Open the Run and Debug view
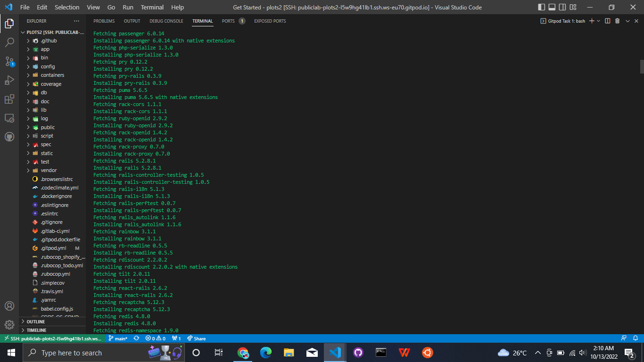This screenshot has height=362, width=644. point(9,80)
